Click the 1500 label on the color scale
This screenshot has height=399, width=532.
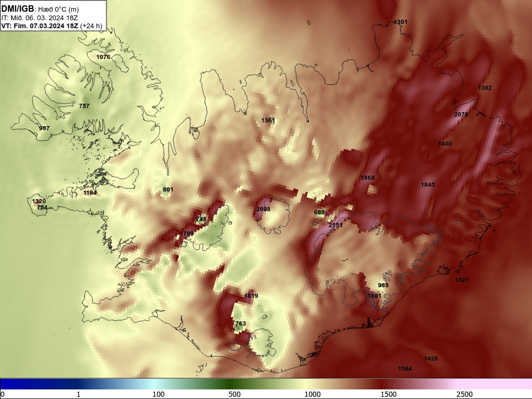388,394
